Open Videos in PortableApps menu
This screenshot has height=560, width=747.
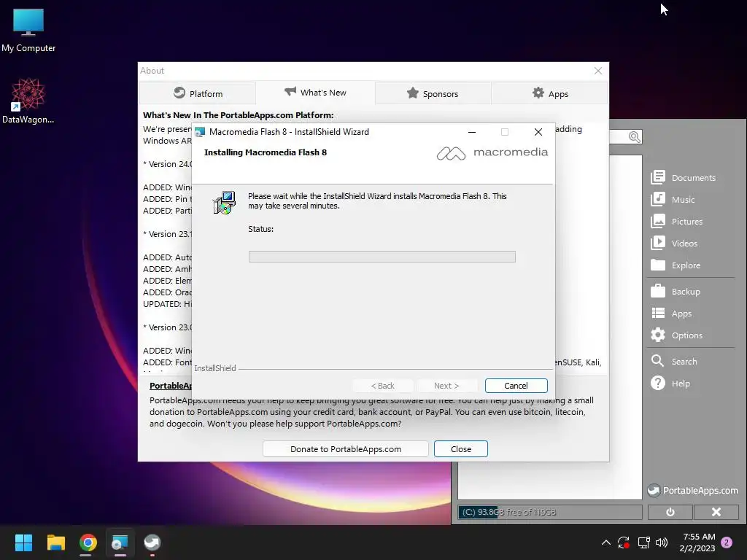tap(674, 244)
